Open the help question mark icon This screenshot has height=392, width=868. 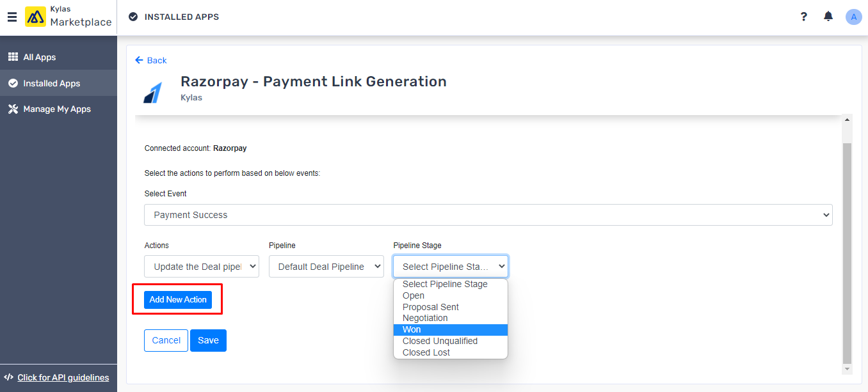pos(804,17)
